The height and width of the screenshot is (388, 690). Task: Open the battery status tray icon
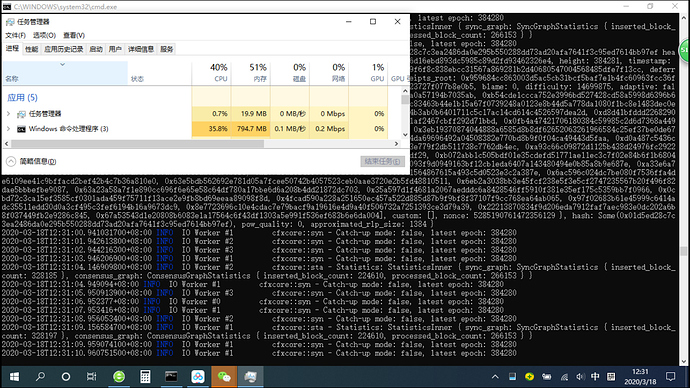(547, 377)
